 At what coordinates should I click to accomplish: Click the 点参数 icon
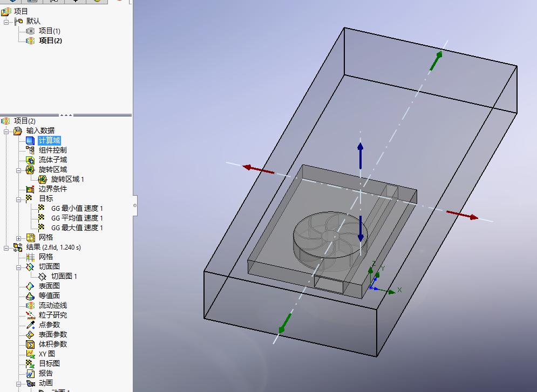pos(30,325)
